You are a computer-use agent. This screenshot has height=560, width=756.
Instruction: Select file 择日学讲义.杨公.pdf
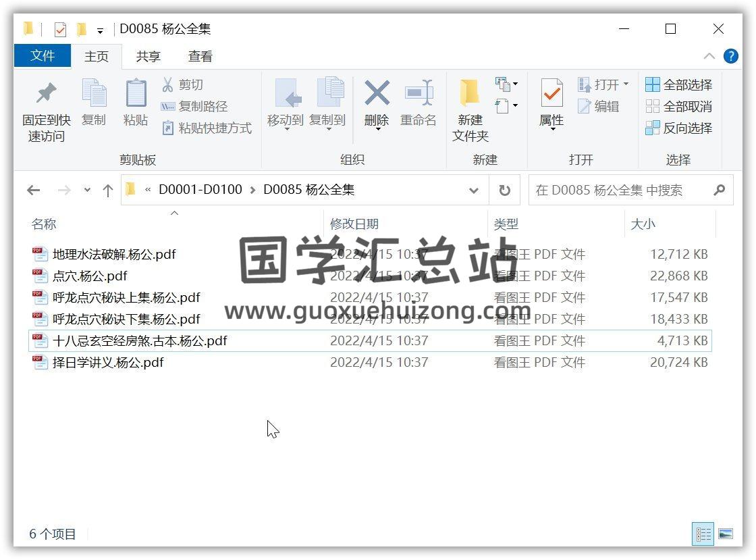(108, 363)
